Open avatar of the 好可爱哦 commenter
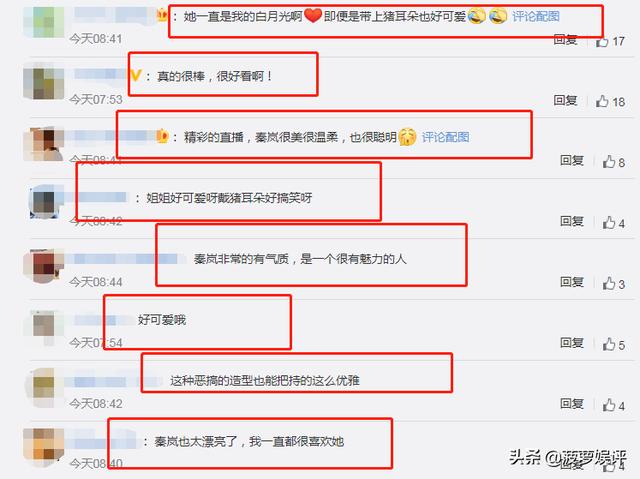The width and height of the screenshot is (640, 479). click(x=44, y=326)
